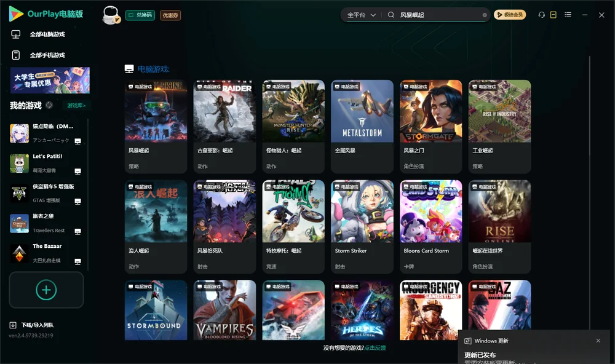Open 侠盗猎车5 增强版 in my games
The width and height of the screenshot is (615, 364).
[46, 193]
